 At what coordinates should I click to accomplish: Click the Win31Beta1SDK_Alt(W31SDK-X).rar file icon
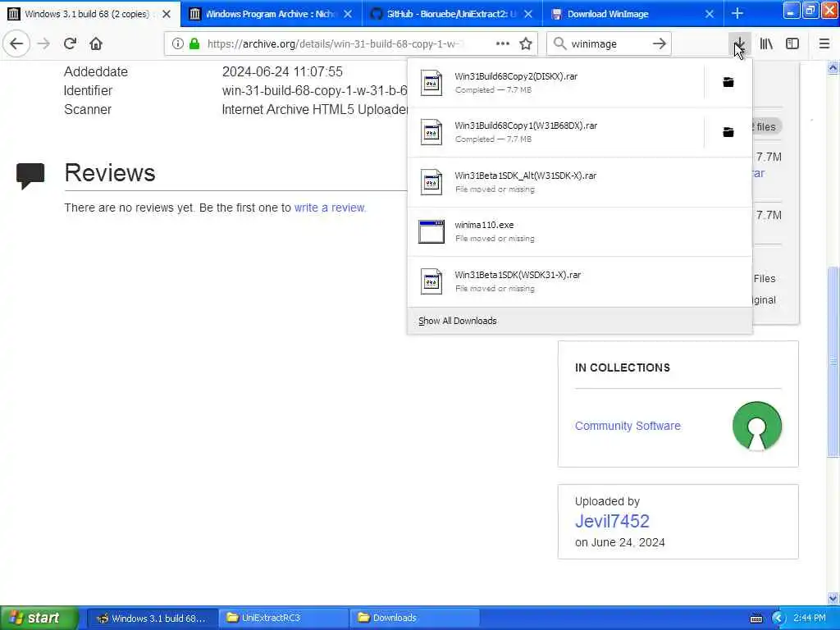431,181
